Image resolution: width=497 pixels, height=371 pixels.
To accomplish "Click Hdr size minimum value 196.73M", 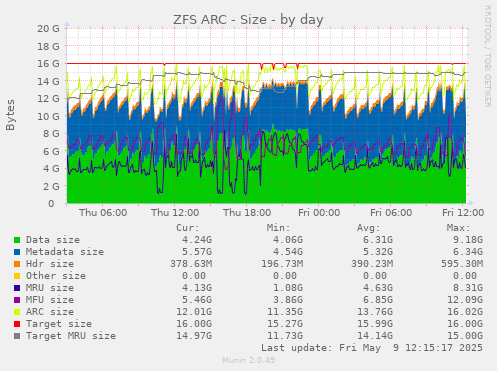I will coord(282,264).
